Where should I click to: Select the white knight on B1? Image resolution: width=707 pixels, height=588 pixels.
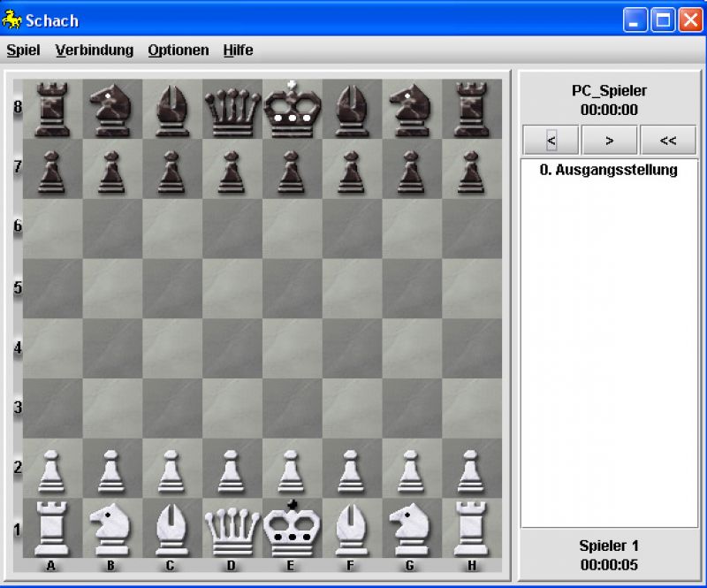coord(110,529)
